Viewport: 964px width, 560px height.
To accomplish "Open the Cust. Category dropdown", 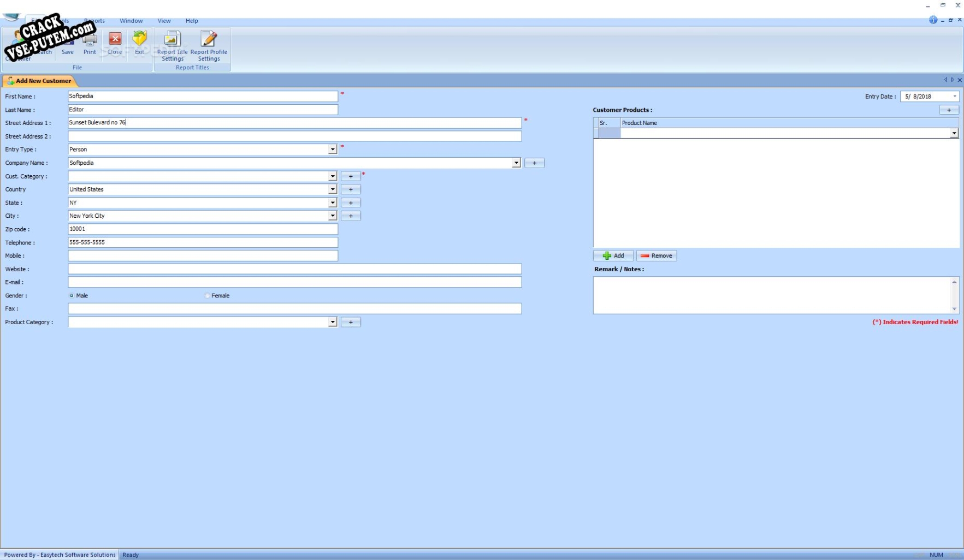I will click(332, 176).
